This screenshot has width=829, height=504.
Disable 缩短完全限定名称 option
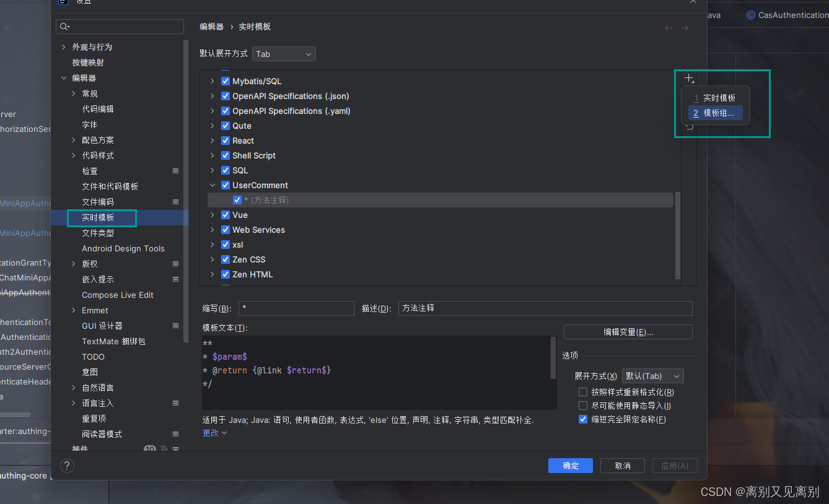coord(582,419)
